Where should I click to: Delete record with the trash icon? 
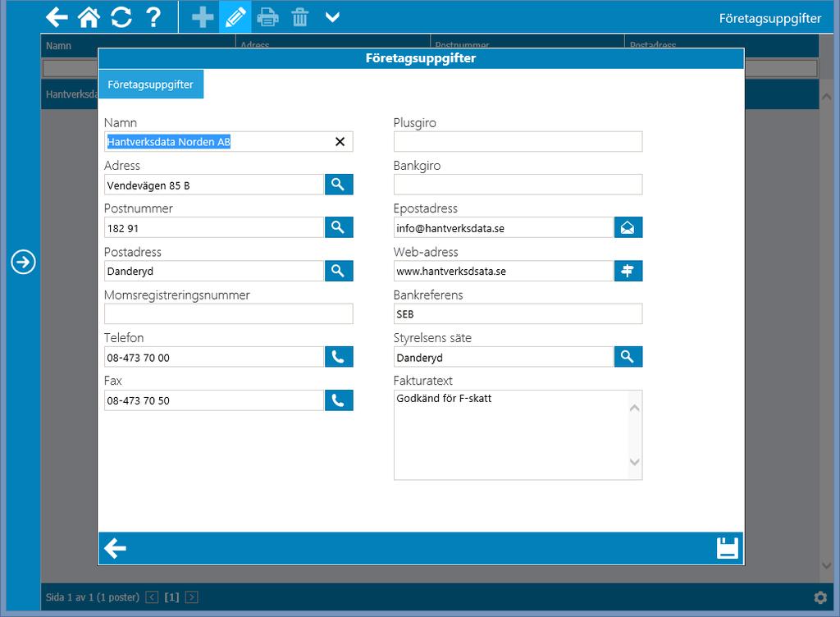click(x=300, y=17)
